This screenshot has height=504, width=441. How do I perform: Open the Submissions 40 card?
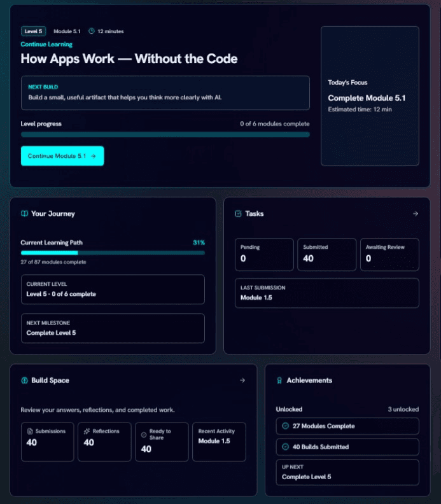48,442
